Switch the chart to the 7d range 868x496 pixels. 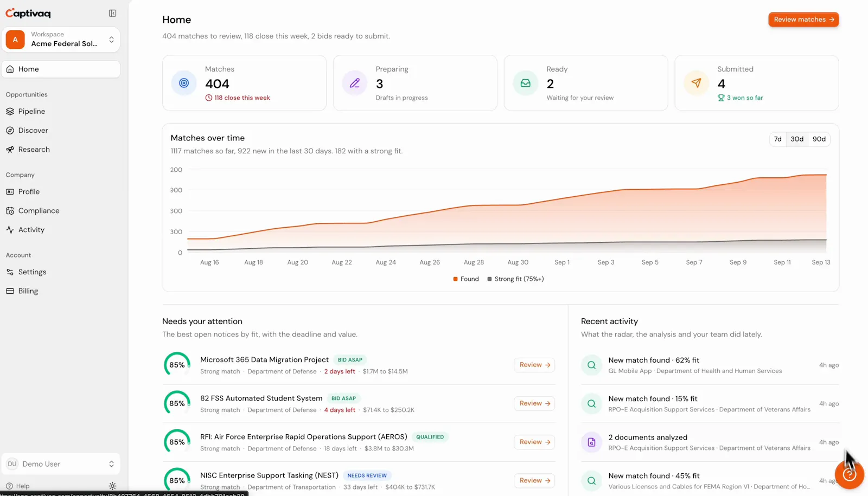tap(778, 139)
